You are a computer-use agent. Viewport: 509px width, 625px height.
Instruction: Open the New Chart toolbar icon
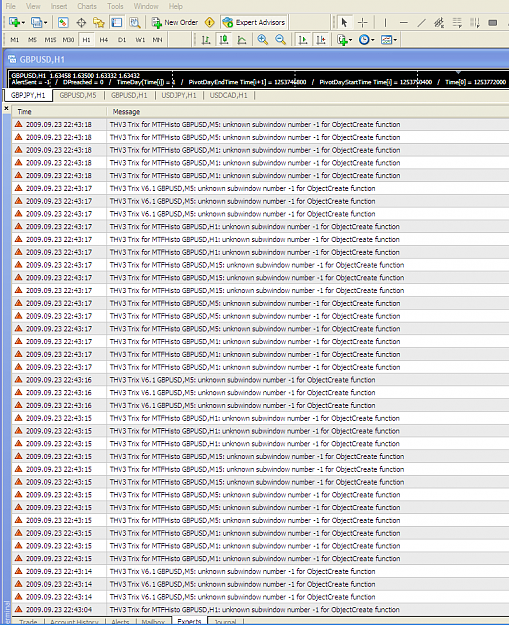[14, 22]
